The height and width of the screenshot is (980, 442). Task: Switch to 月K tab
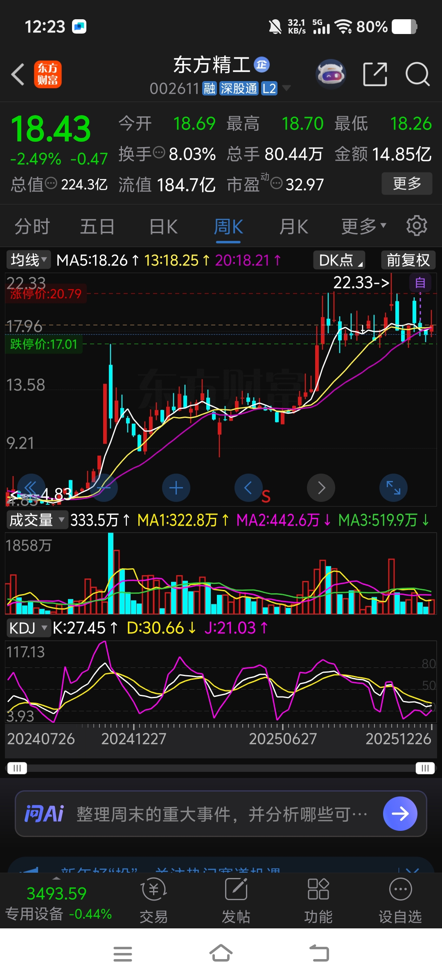pyautogui.click(x=293, y=226)
